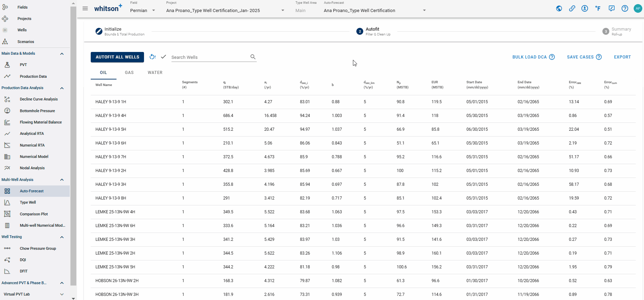Collapse Well Testing section
644x300 pixels.
tap(62, 237)
